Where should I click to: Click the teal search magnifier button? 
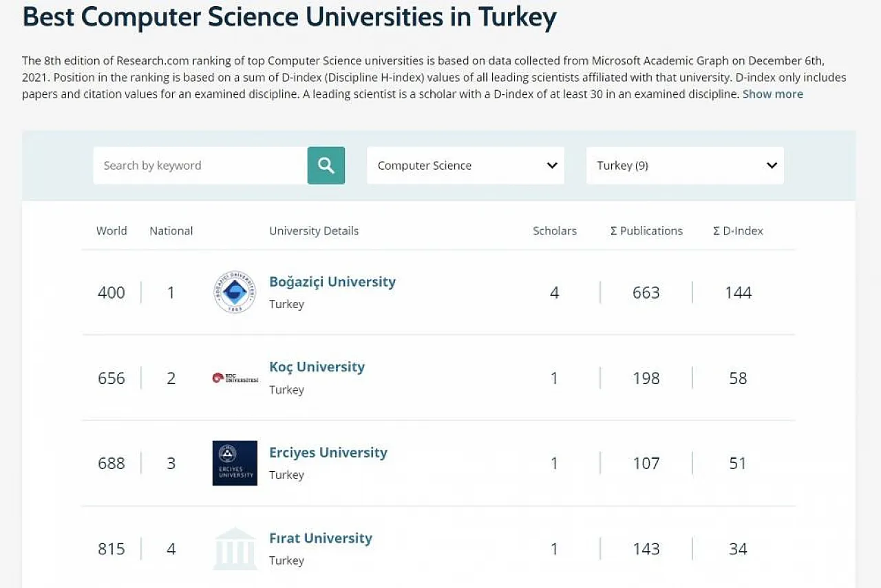tap(326, 165)
